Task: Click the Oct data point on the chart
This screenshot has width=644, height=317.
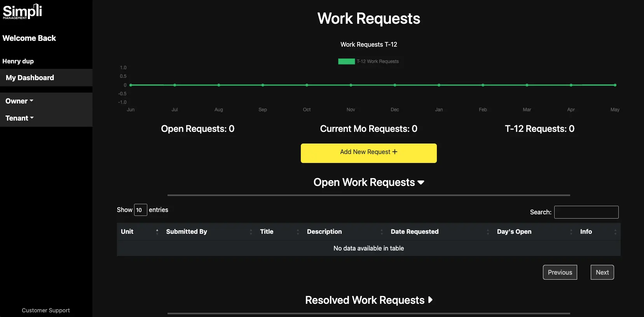Action: 307,85
